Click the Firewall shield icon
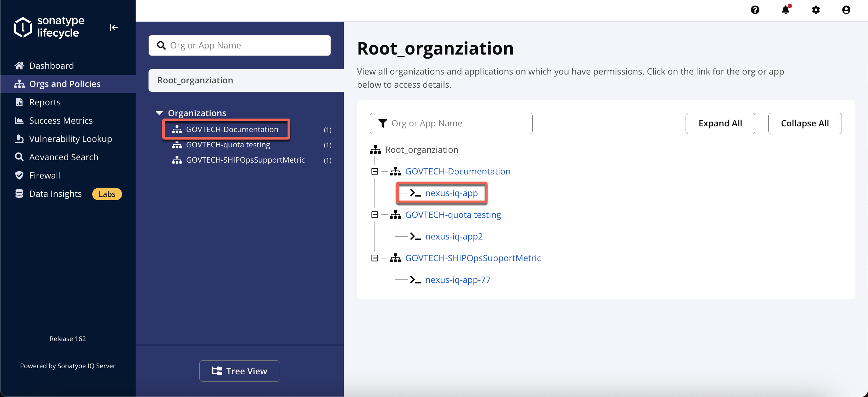 (x=19, y=175)
